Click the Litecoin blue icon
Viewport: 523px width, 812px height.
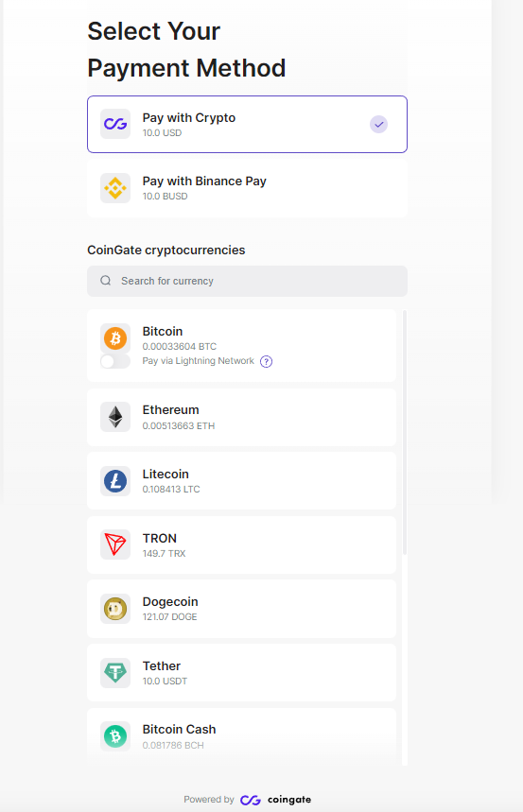(115, 481)
